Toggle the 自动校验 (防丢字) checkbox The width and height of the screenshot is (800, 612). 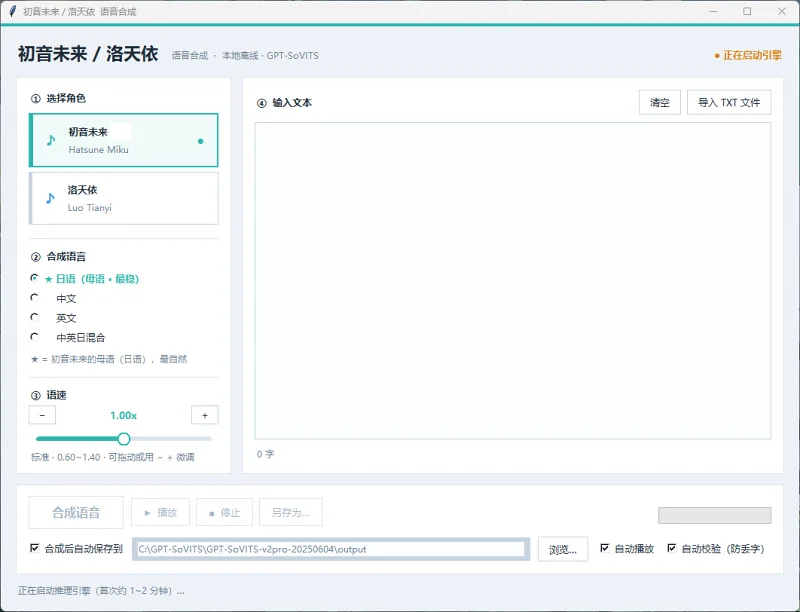[x=672, y=548]
